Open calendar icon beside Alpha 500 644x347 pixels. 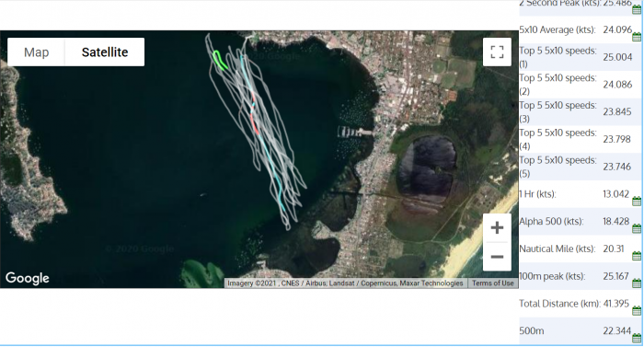(x=637, y=228)
